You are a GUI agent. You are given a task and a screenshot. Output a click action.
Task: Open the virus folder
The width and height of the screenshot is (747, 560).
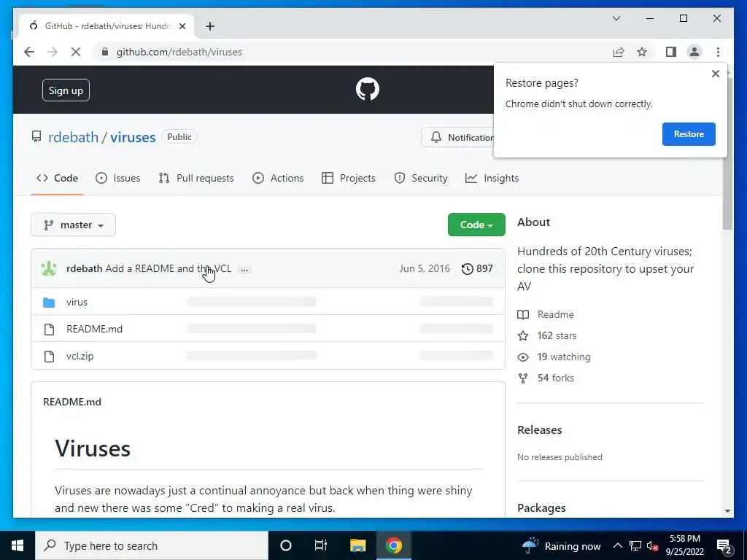[x=77, y=302]
